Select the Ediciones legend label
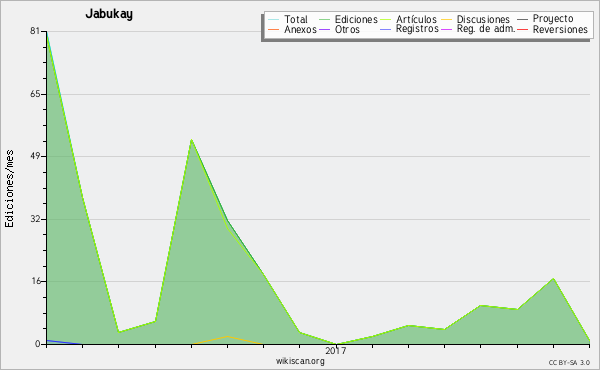600x370 pixels. click(x=356, y=19)
